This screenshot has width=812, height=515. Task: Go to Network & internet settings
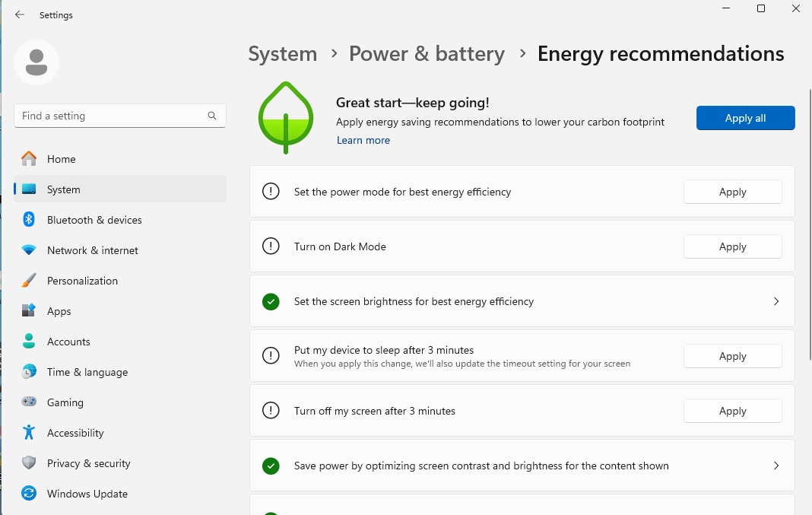click(x=120, y=250)
